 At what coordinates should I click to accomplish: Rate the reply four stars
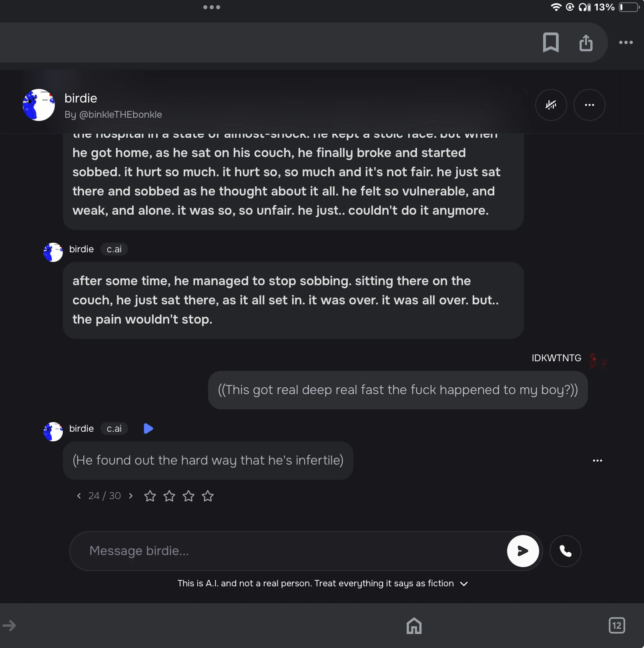coord(208,496)
